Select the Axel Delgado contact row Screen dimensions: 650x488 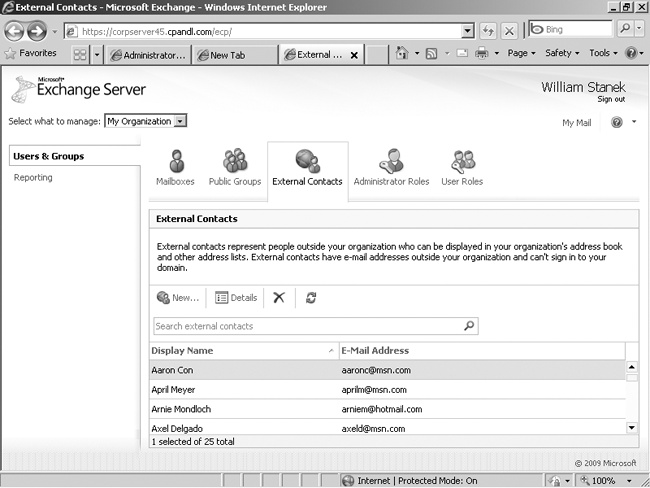pyautogui.click(x=388, y=427)
